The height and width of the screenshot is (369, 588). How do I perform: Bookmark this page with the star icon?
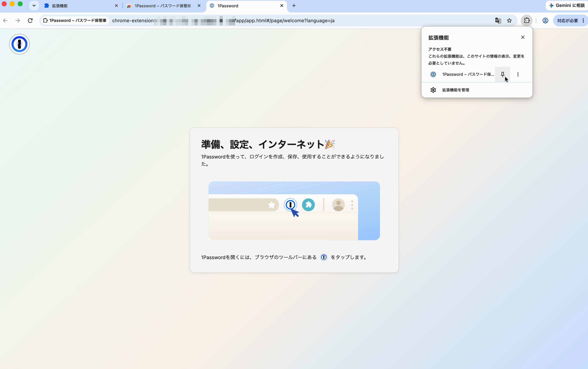pos(509,21)
